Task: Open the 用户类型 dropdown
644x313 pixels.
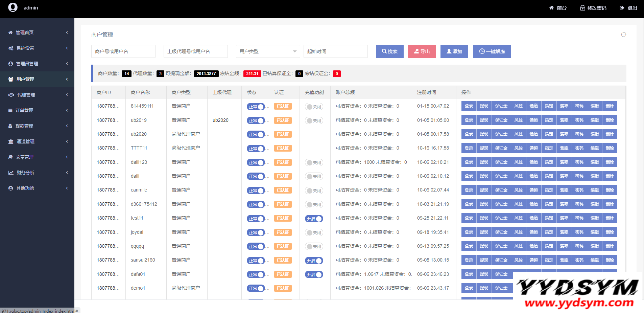Action: pos(268,51)
